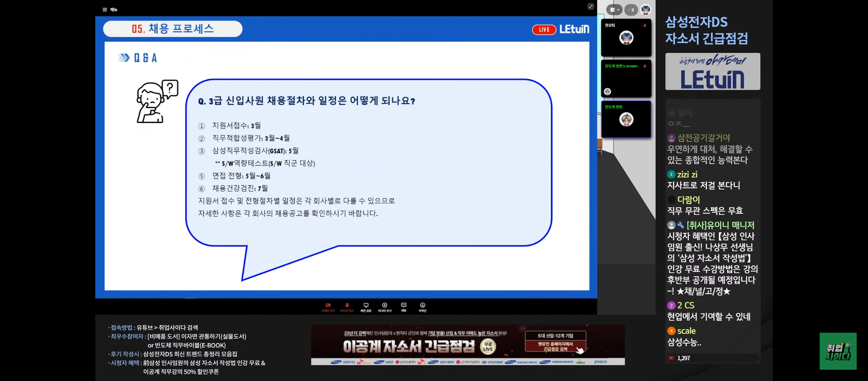Click the add media (미디어 추가) icon
The image size is (868, 381).
[x=385, y=306]
